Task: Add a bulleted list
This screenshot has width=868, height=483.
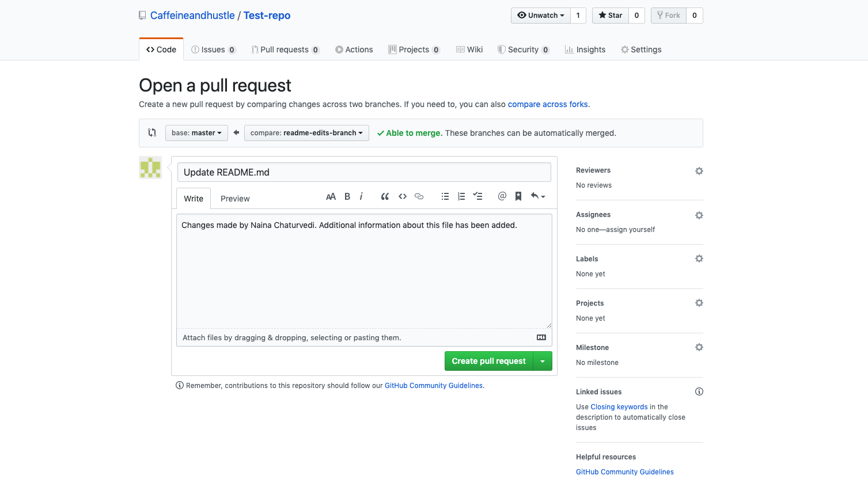Action: tap(445, 196)
